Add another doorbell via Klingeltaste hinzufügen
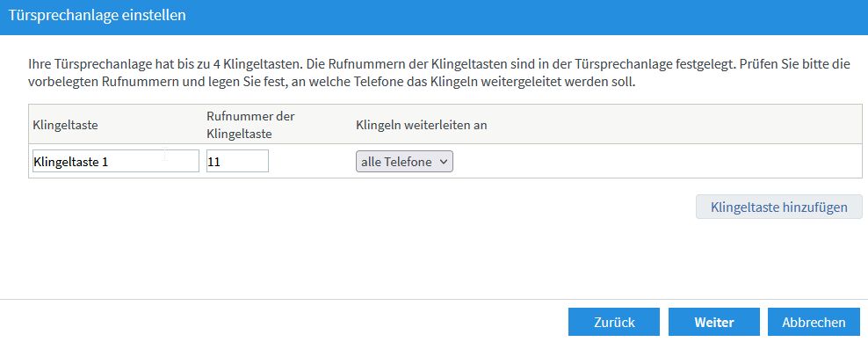Screen dimensions: 868x342 point(779,207)
